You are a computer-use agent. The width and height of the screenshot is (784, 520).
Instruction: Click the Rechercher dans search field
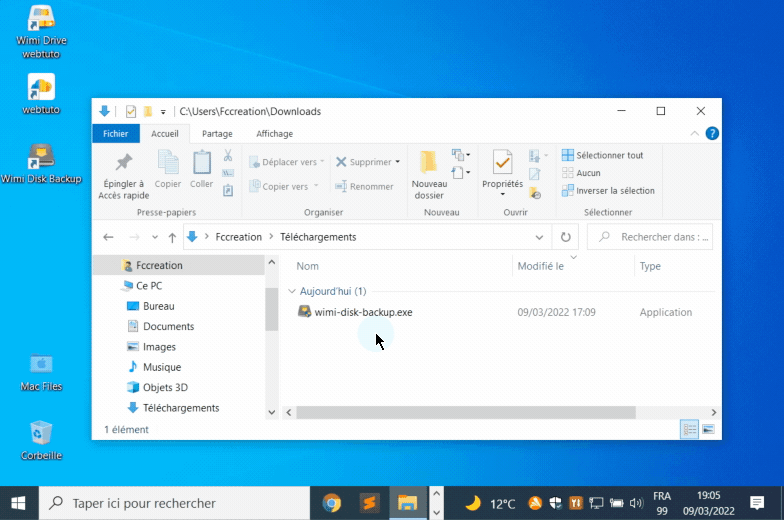pyautogui.click(x=650, y=237)
